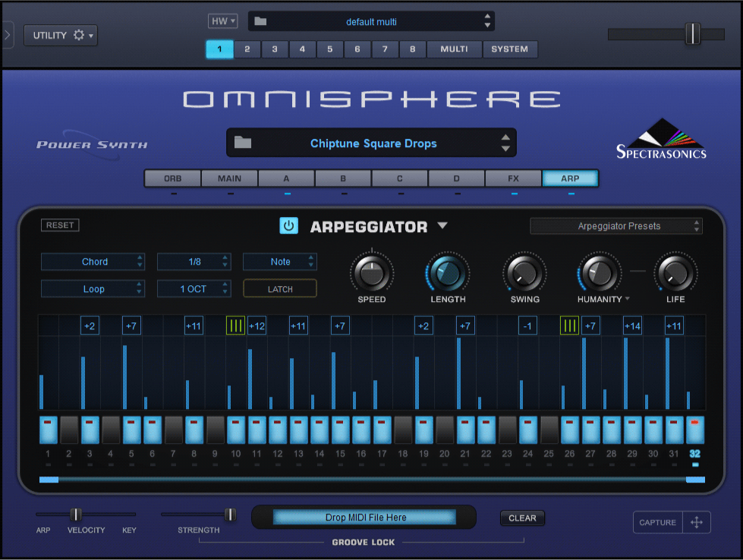The width and height of the screenshot is (743, 560).
Task: Click the Drop MIDI File Here zone
Action: [364, 517]
